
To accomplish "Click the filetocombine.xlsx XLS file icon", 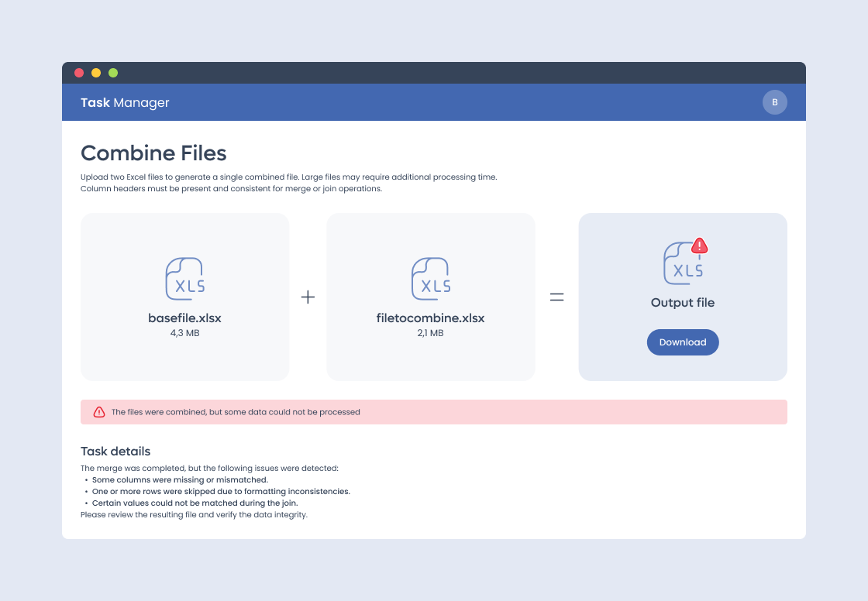I will tap(431, 279).
